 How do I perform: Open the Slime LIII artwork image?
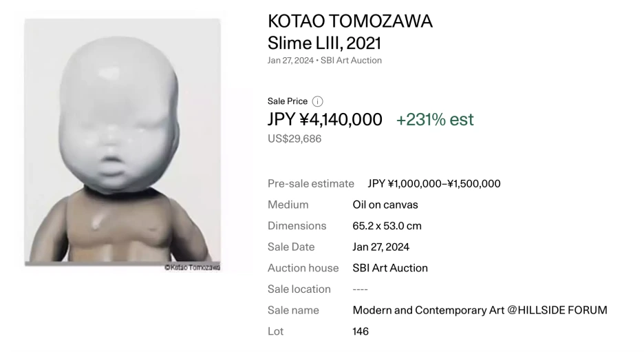[x=122, y=143]
